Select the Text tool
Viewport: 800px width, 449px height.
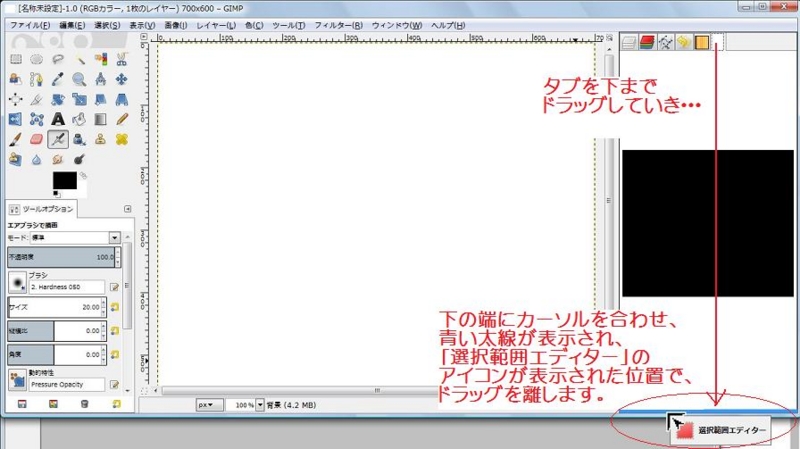58,119
